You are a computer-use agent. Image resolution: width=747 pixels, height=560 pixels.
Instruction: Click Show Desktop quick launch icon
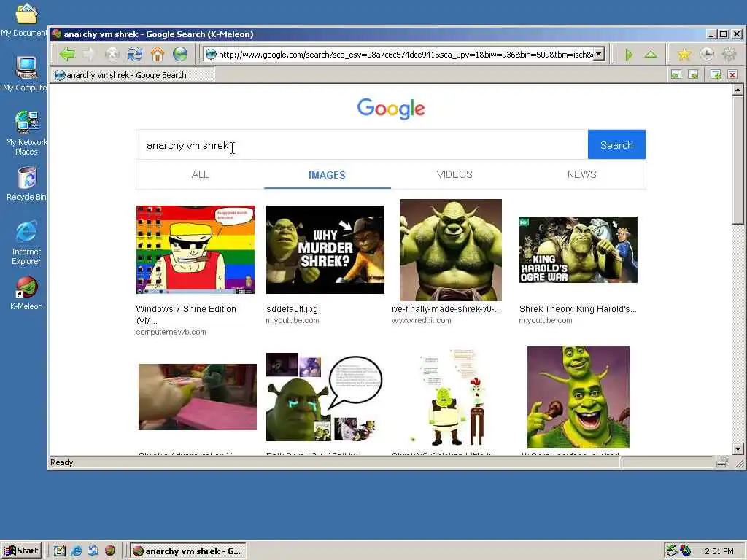coord(59,551)
